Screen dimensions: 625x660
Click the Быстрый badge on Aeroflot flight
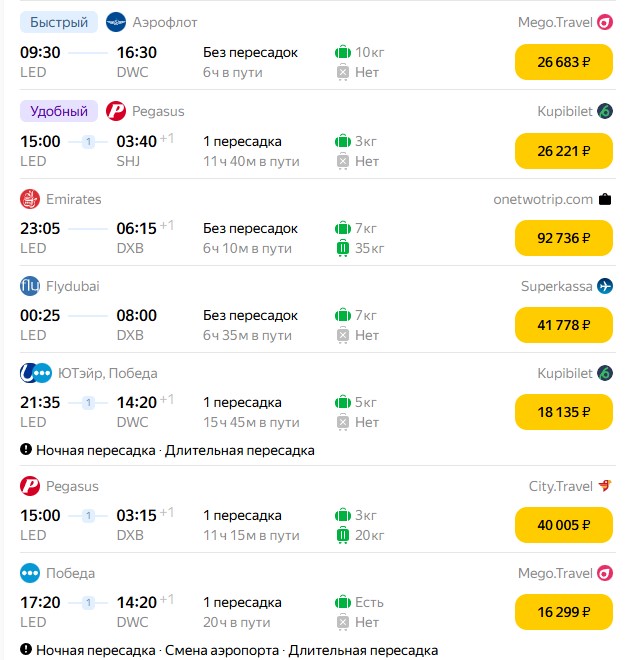coord(59,22)
